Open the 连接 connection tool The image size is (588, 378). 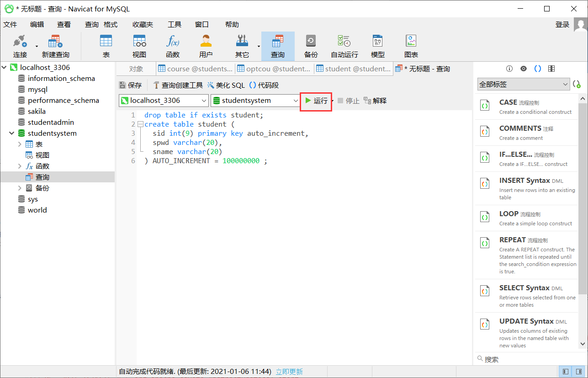20,47
